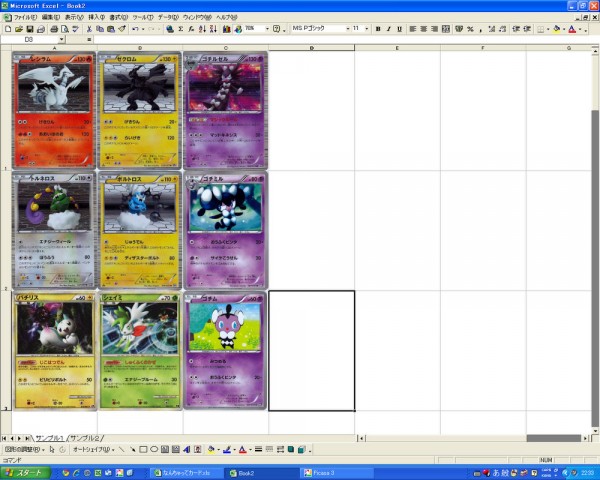Run the spelling check
This screenshot has width=600, height=480.
(75, 29)
